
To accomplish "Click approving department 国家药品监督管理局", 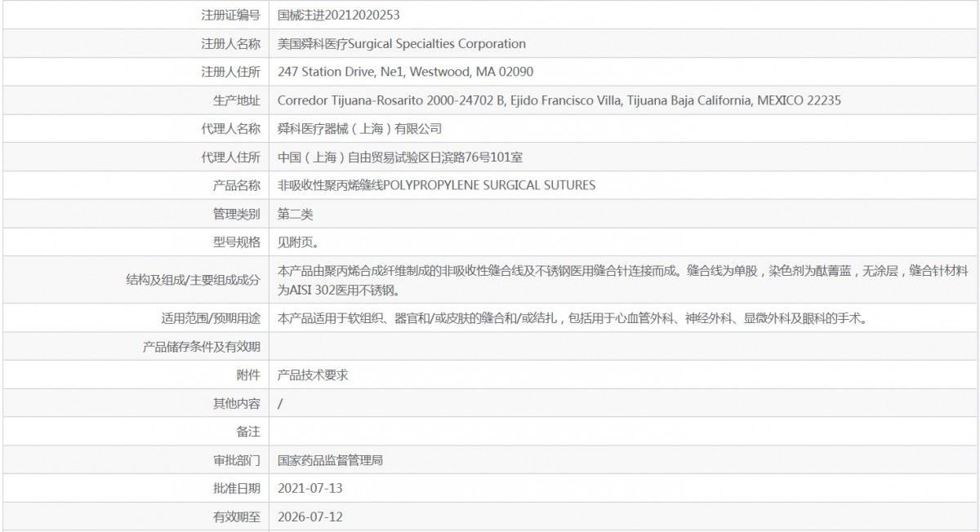I will pyautogui.click(x=331, y=460).
